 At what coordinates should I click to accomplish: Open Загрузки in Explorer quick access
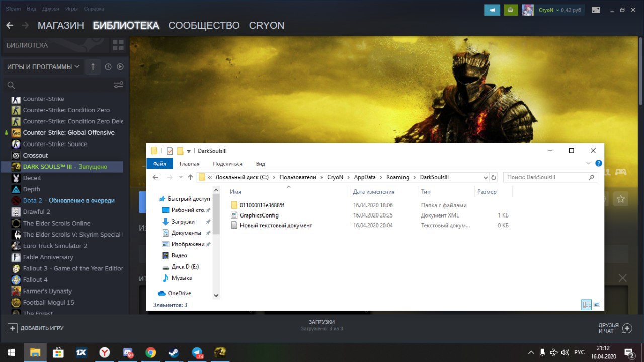pos(183,222)
